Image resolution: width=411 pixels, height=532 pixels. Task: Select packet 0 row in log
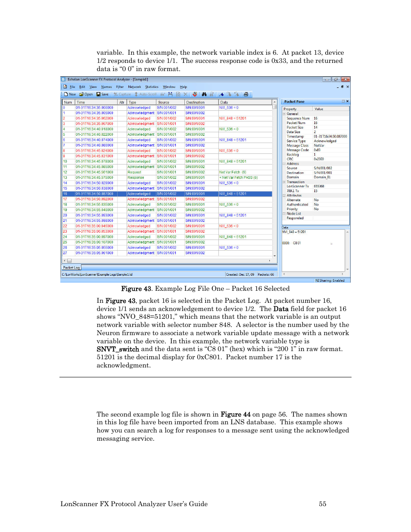pos(167,108)
